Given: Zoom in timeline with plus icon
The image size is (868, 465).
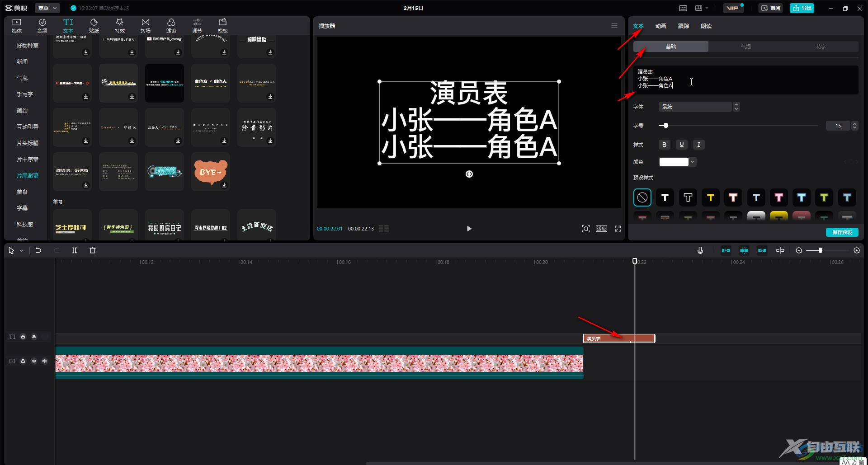Looking at the screenshot, I should point(857,250).
